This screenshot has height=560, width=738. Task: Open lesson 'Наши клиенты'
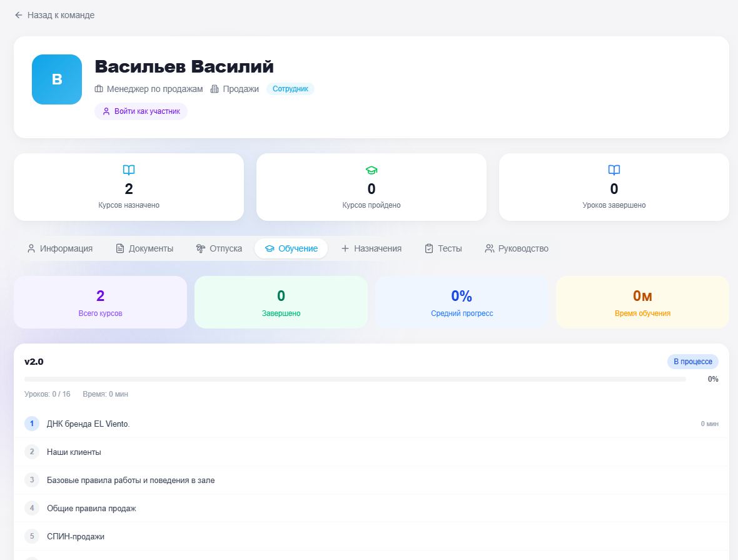coord(372,452)
